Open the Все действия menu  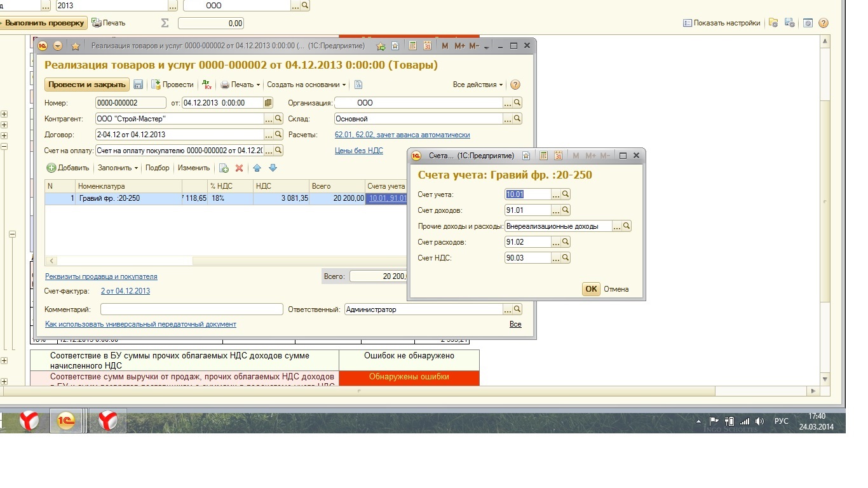click(x=478, y=85)
